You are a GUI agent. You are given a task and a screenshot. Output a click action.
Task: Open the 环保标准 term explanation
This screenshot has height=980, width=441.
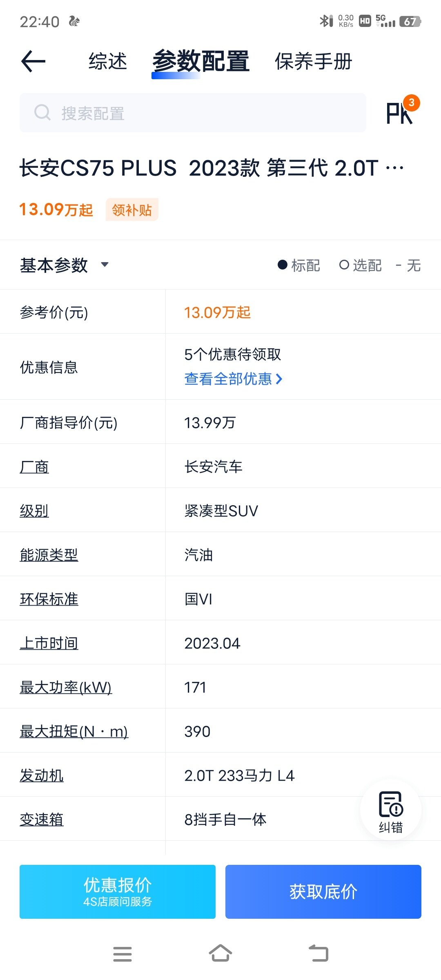coord(49,599)
